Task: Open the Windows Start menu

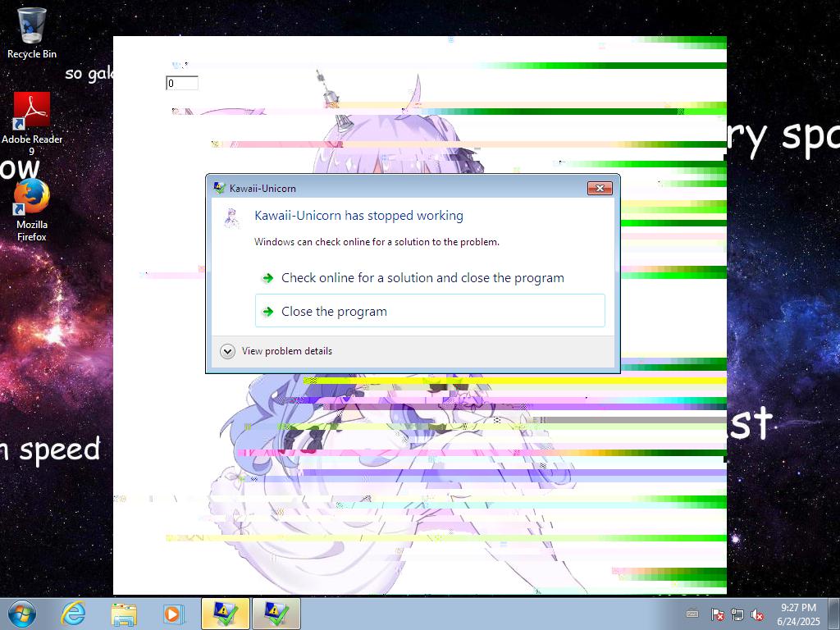Action: pyautogui.click(x=21, y=614)
